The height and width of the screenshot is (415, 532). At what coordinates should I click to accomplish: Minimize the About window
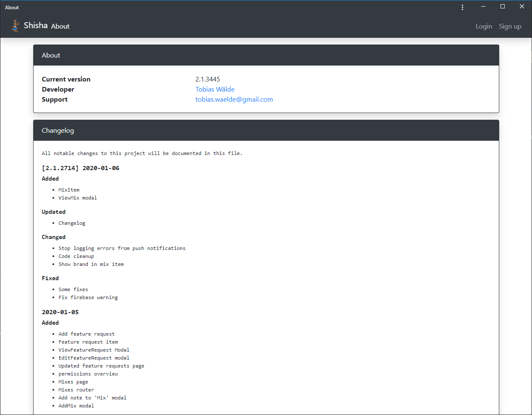(483, 6)
